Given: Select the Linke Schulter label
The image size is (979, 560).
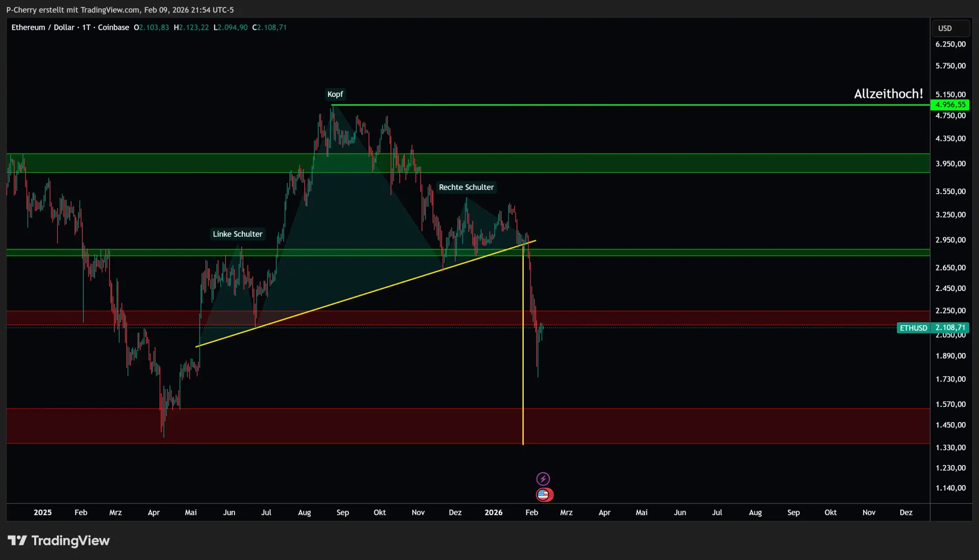Looking at the screenshot, I should 238,234.
